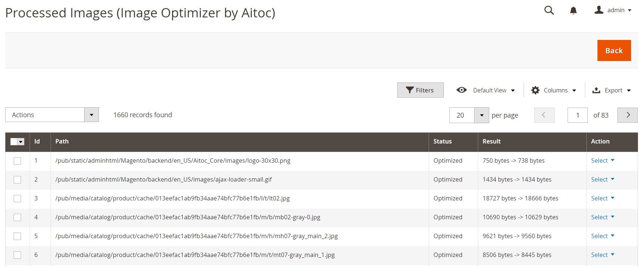
Task: Open the admin account menu
Action: (x=613, y=10)
